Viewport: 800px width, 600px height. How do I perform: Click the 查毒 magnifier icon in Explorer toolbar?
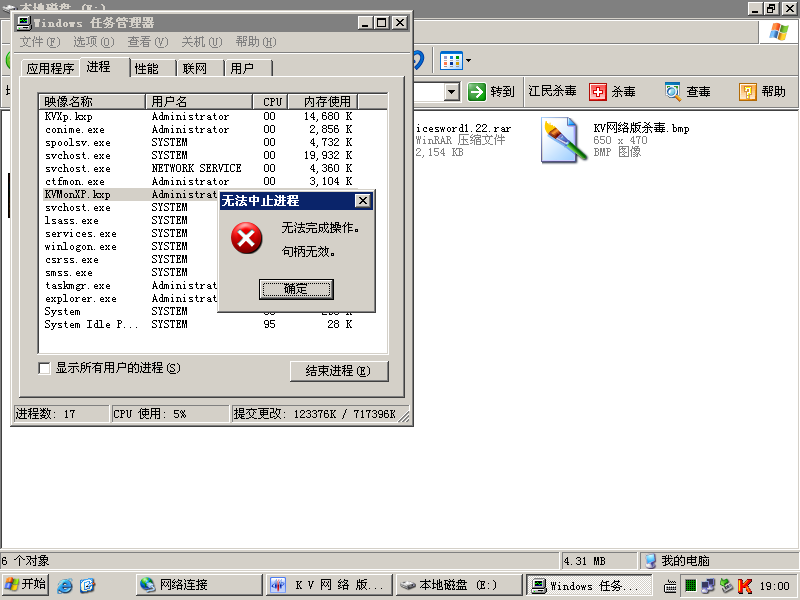[672, 92]
